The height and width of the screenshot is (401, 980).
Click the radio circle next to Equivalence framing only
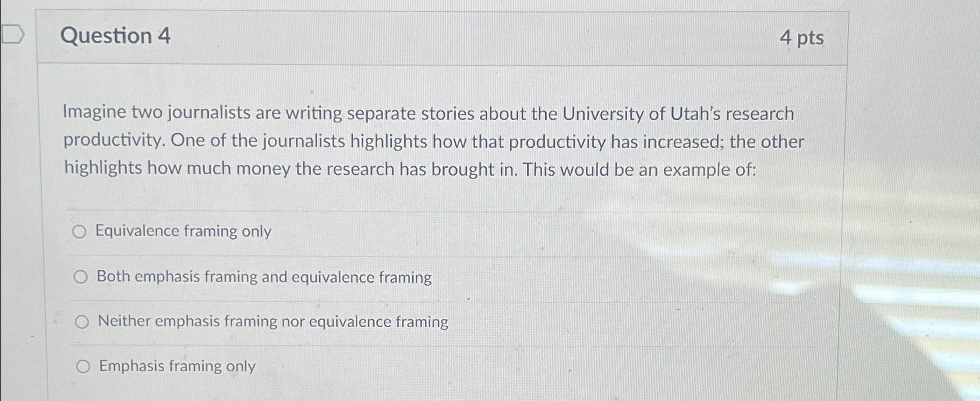click(82, 231)
